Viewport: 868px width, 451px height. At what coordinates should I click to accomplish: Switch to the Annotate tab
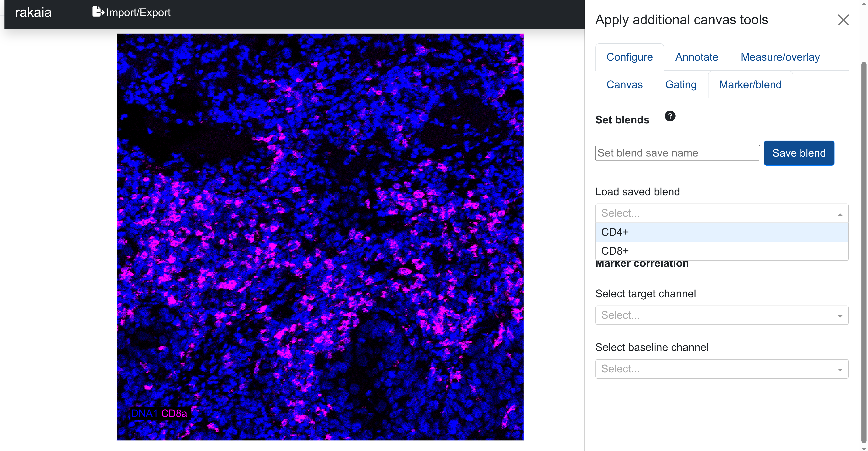tap(696, 57)
